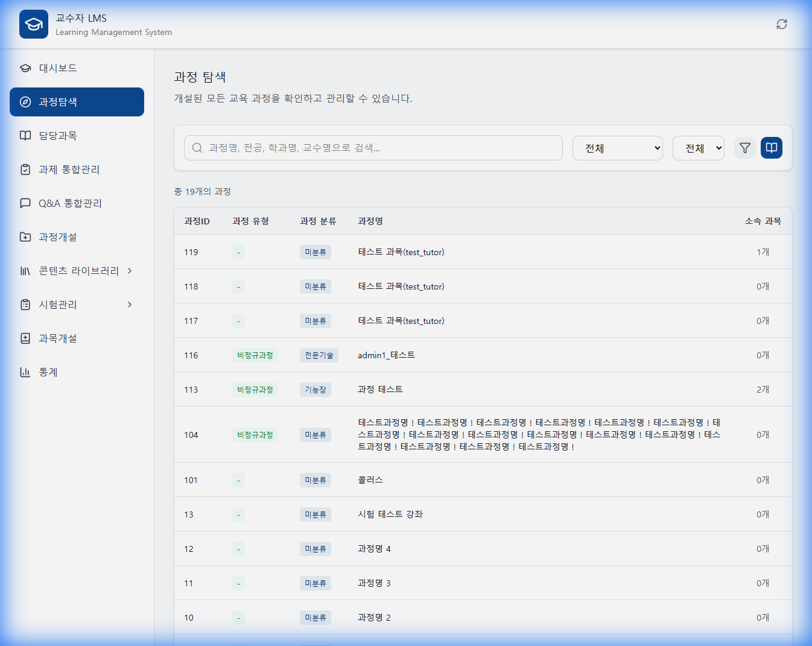Click the graduation cap LMS logo icon
Viewport: 812px width, 646px height.
tap(33, 24)
